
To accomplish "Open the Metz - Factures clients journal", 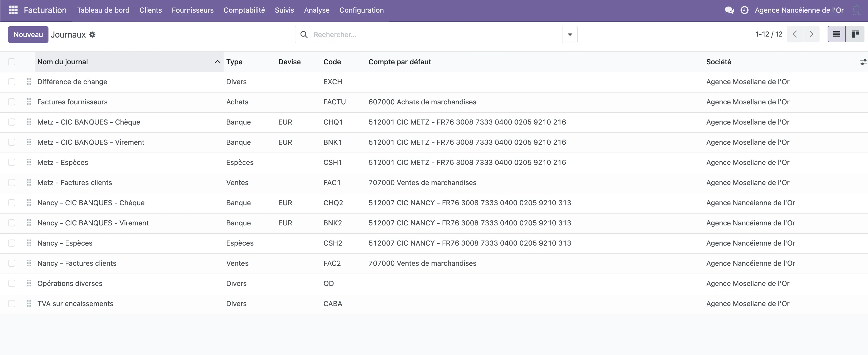I will [x=74, y=183].
